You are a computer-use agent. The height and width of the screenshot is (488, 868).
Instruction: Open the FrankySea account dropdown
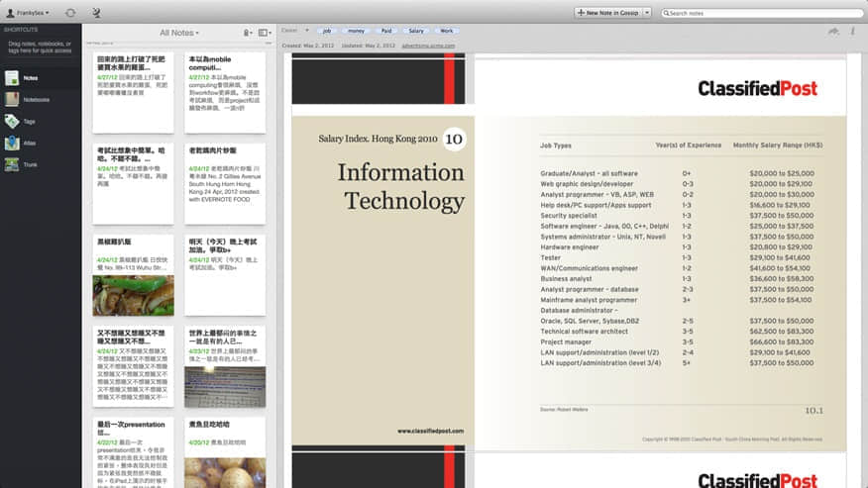pyautogui.click(x=27, y=13)
